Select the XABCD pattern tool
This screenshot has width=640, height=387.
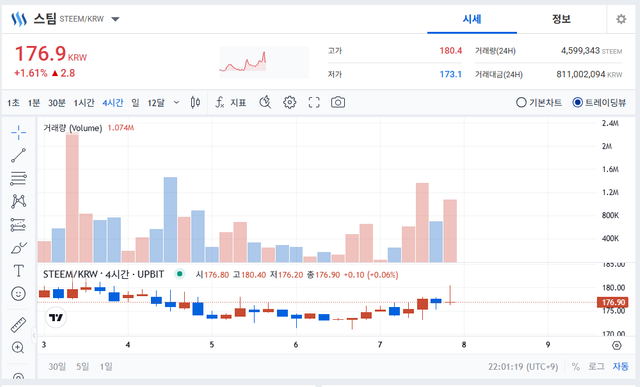pyautogui.click(x=18, y=201)
